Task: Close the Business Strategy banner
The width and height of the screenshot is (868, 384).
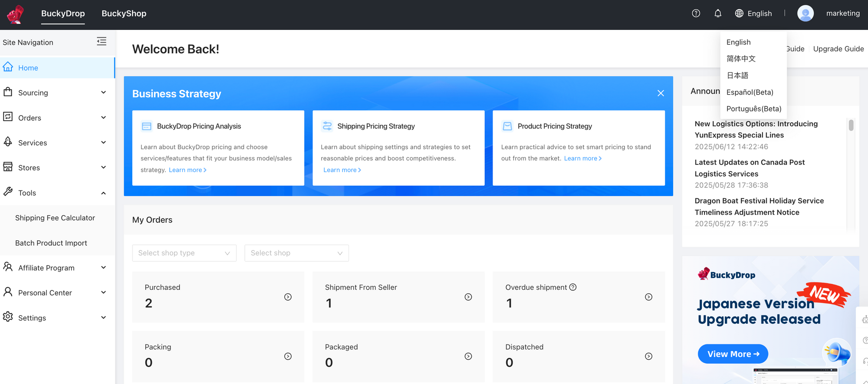Action: click(661, 93)
